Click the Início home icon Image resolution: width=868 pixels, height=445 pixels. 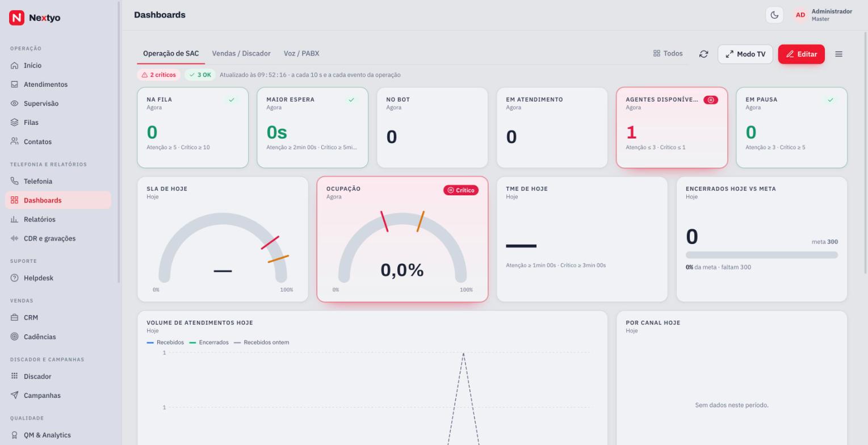click(14, 65)
